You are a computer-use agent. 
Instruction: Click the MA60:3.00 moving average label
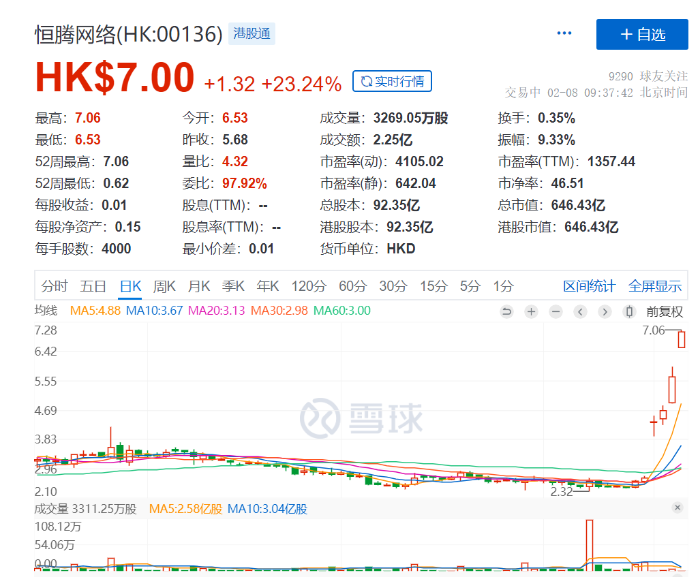tap(342, 310)
